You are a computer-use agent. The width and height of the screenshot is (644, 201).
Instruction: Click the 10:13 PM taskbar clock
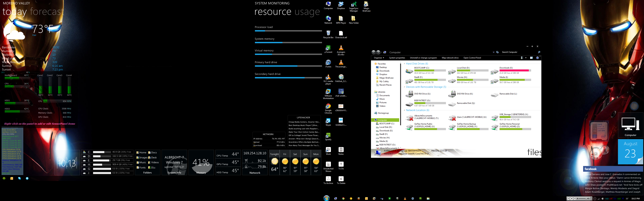click(x=635, y=199)
